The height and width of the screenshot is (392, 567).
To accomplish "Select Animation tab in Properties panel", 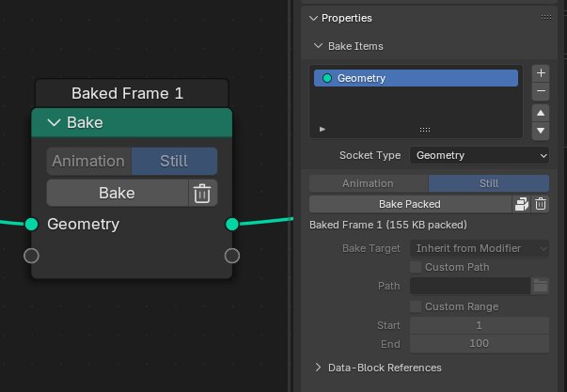I will (x=368, y=183).
